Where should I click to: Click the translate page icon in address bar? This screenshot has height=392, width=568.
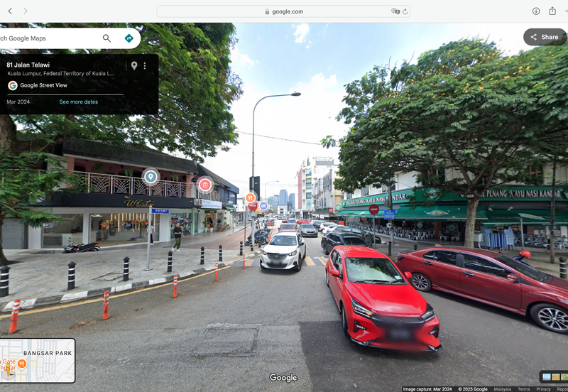[395, 11]
